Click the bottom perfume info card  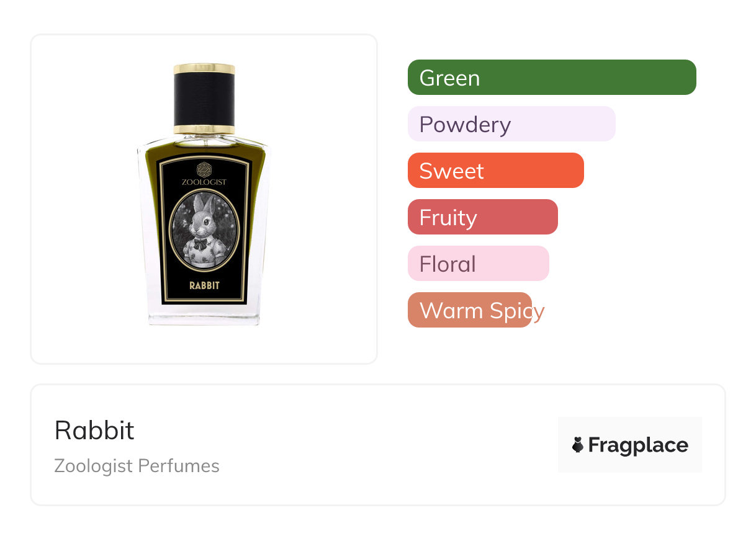[x=378, y=445]
